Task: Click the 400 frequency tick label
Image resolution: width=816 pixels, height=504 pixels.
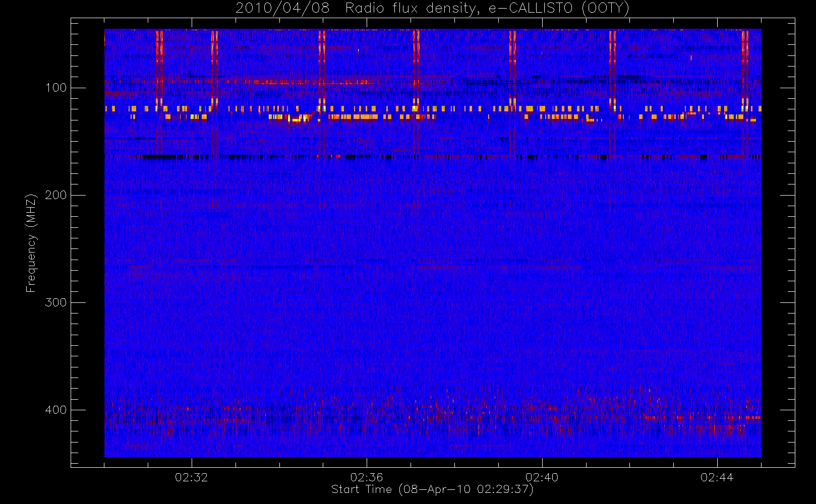Action: coord(55,410)
